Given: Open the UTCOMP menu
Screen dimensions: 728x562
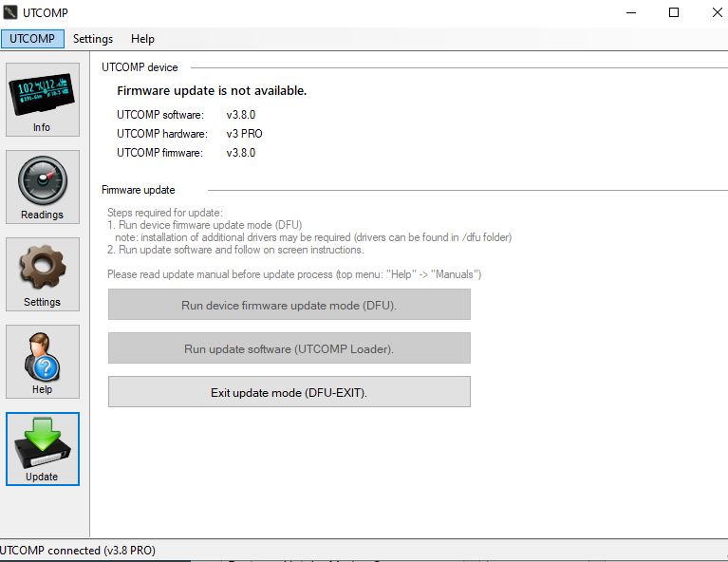Looking at the screenshot, I should point(32,39).
